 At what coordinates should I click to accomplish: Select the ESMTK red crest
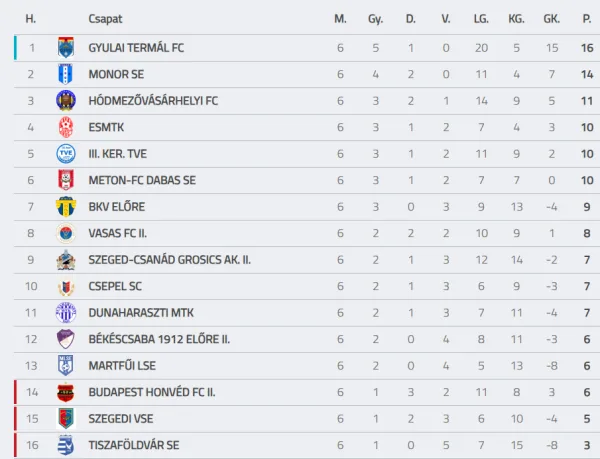[66, 127]
